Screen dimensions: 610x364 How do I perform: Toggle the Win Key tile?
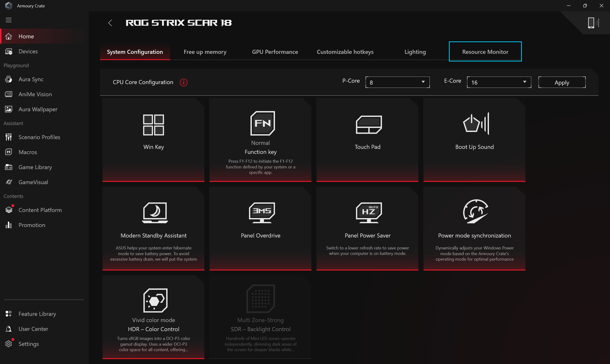153,140
